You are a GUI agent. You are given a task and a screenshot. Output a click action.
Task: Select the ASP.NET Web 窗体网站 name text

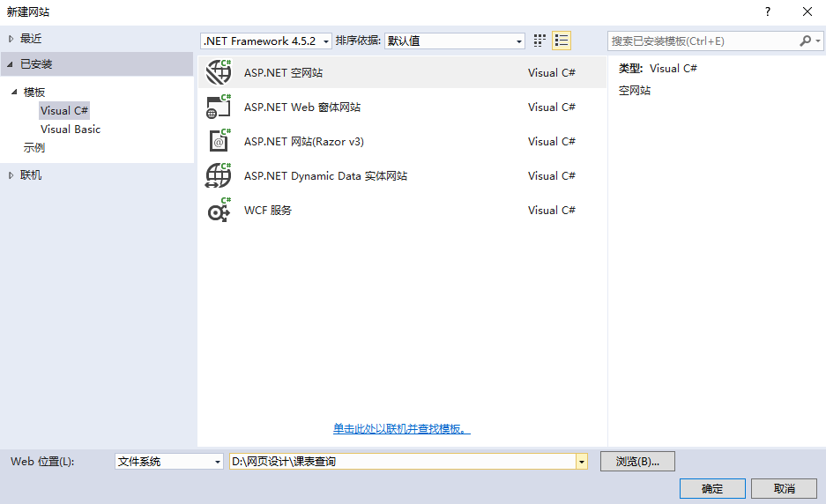click(302, 107)
